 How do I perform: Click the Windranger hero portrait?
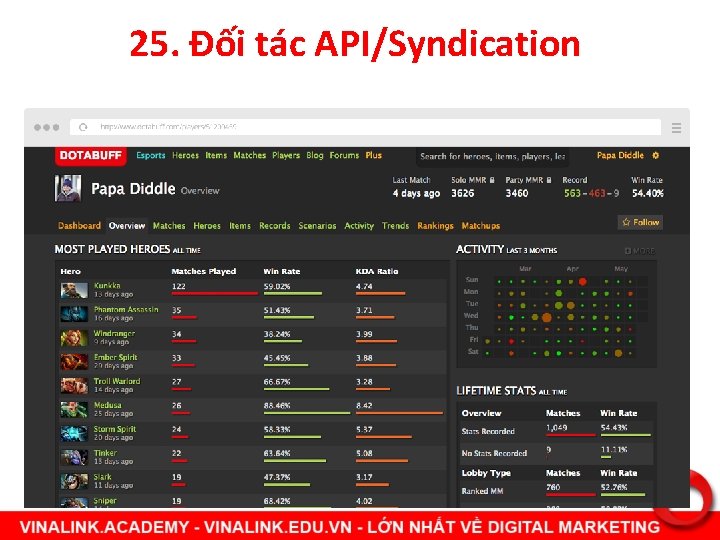coord(74,338)
